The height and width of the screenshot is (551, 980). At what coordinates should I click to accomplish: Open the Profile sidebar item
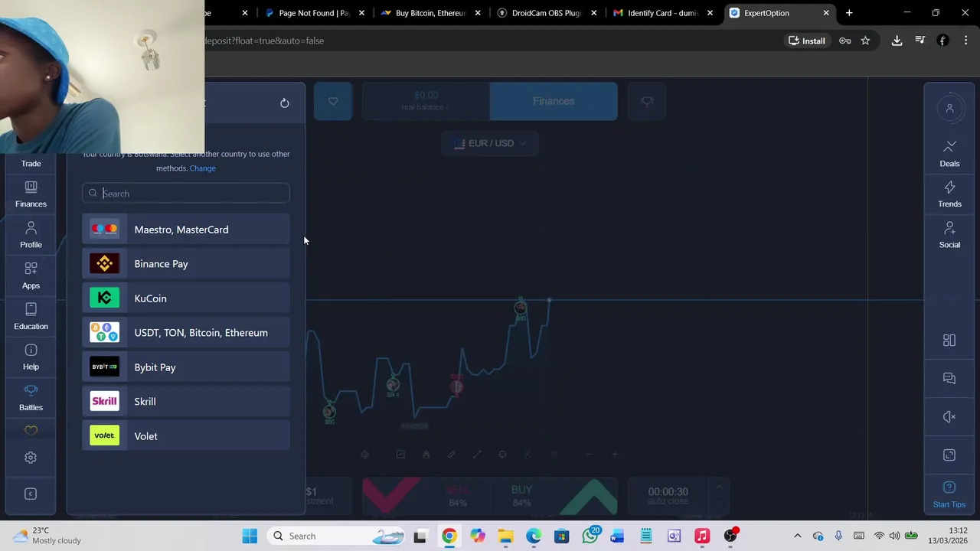click(31, 235)
